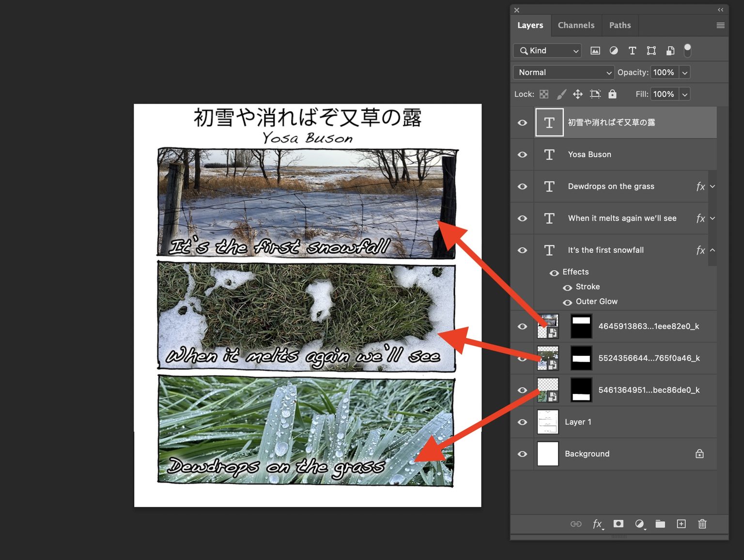Create new fill or adjustment layer

pyautogui.click(x=640, y=524)
